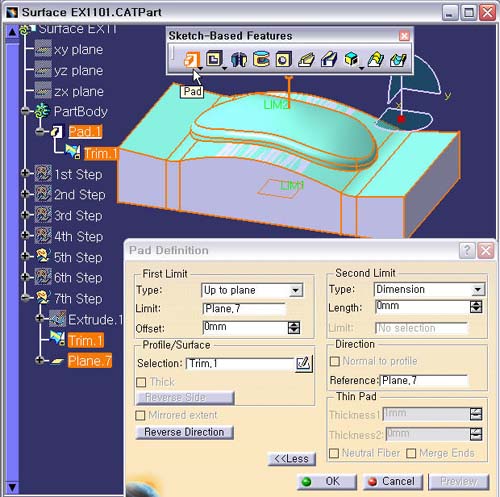
Task: Select Trim.1 under Pad.1
Action: (101, 153)
